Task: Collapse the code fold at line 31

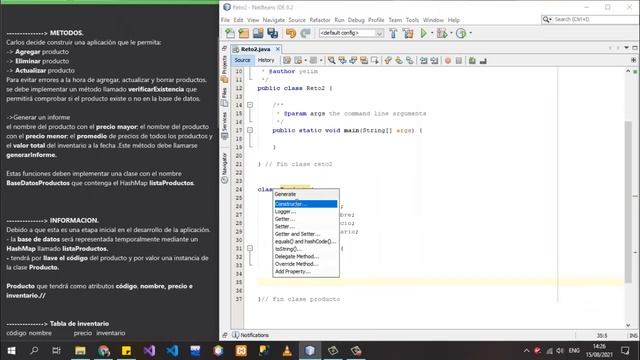Action: pos(250,248)
